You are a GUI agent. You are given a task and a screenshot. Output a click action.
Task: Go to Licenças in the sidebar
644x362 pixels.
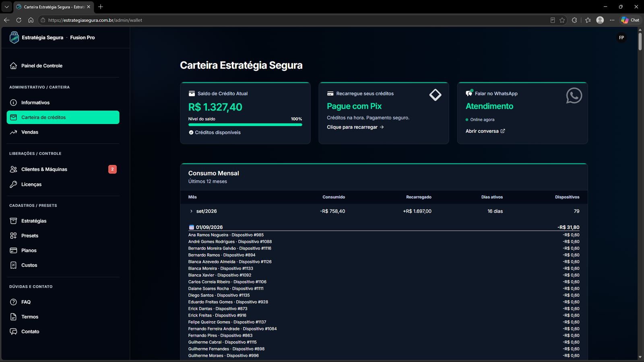pos(63,184)
